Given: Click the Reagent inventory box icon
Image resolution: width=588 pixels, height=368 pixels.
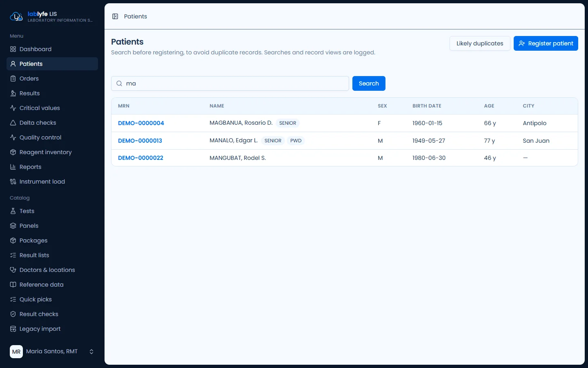Looking at the screenshot, I should [13, 152].
